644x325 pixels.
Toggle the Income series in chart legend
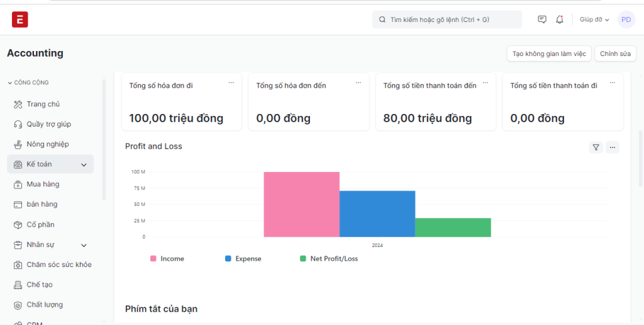(x=167, y=259)
